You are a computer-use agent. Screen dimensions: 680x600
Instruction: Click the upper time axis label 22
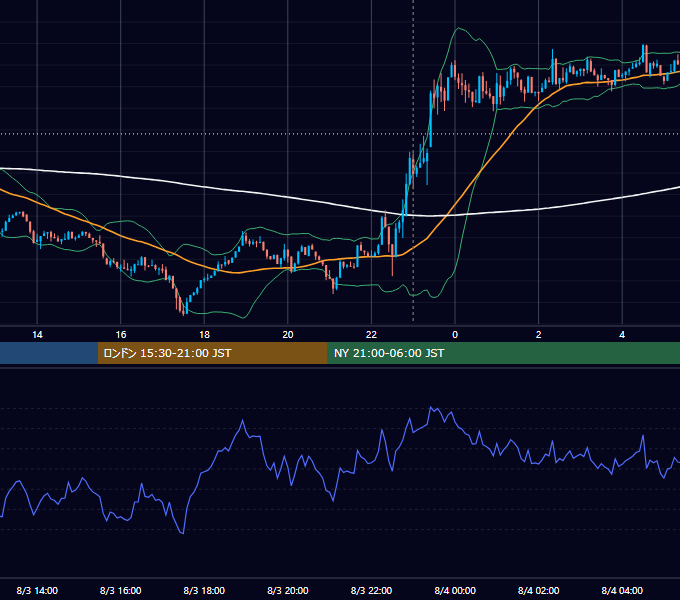(x=371, y=335)
